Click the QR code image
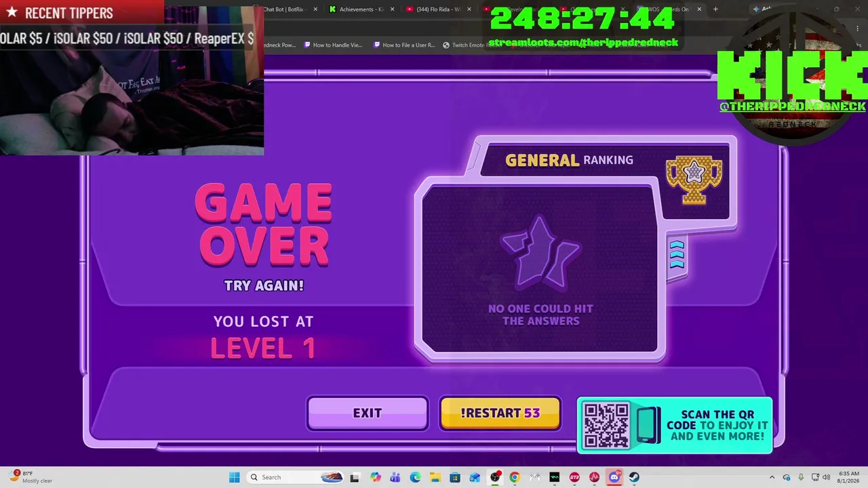868x488 pixels. (606, 425)
